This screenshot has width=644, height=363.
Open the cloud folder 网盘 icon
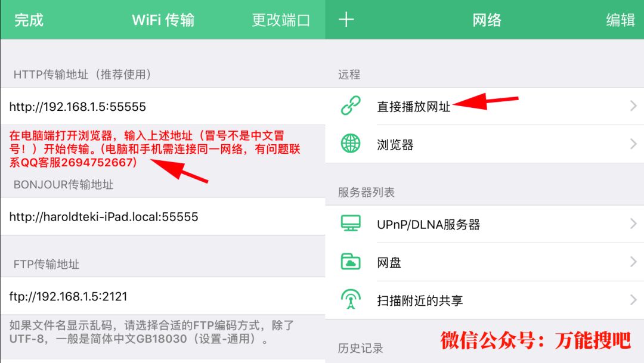click(351, 262)
